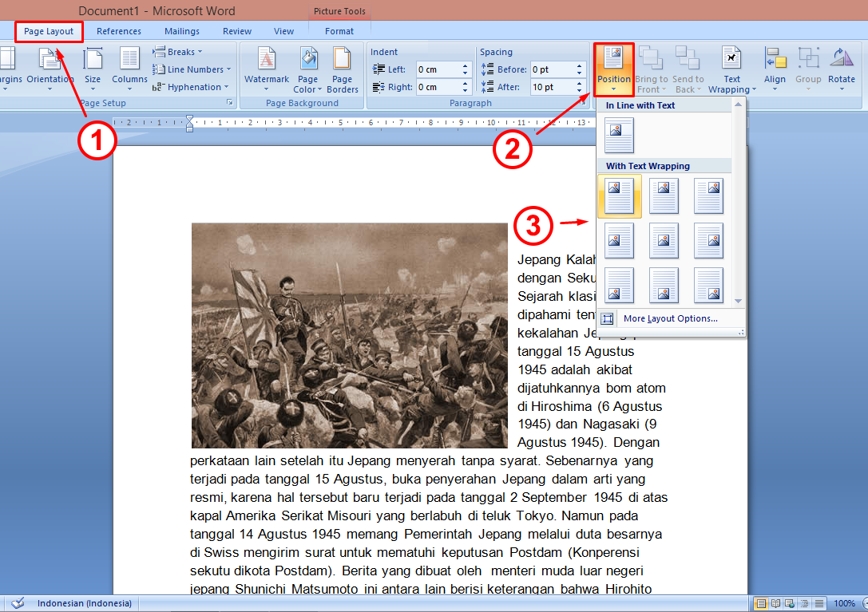Screen dimensions: 868x612
Task: Choose middle left position with square wrapping
Action: tap(619, 241)
